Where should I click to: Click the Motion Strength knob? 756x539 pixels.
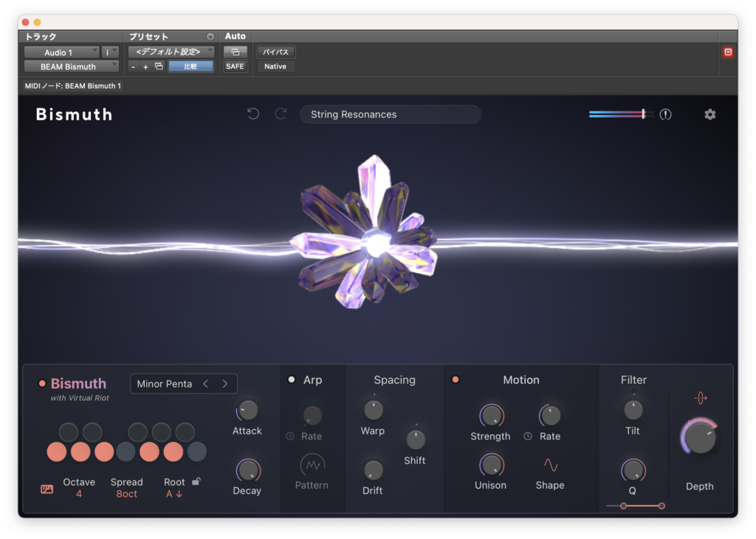click(x=491, y=416)
